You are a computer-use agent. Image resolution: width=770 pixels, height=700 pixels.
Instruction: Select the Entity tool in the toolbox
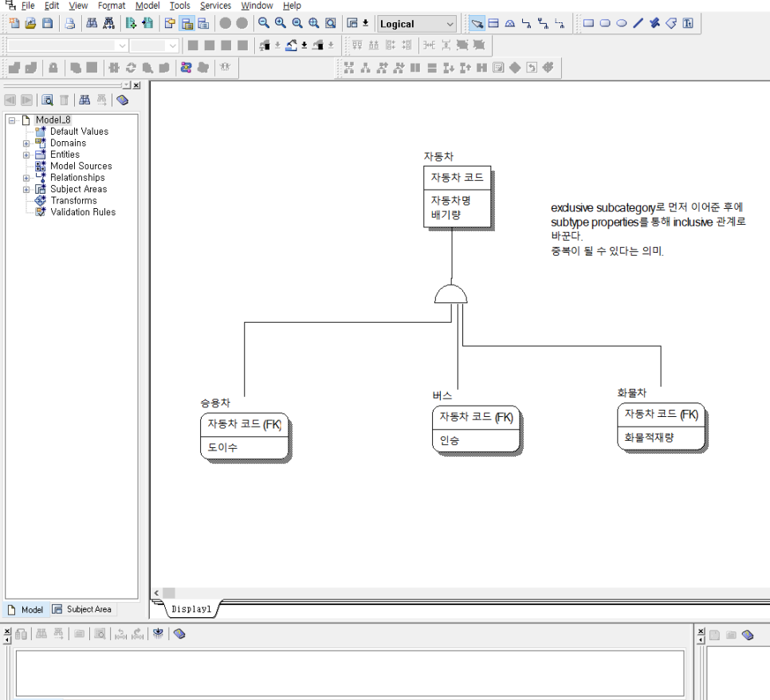pyautogui.click(x=493, y=23)
